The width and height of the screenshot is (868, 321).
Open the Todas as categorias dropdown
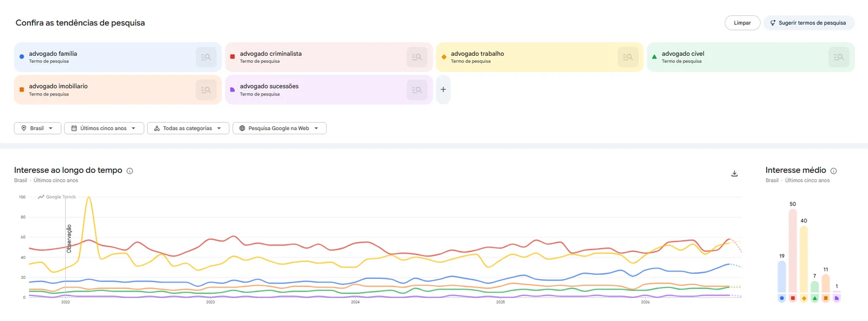pyautogui.click(x=188, y=129)
